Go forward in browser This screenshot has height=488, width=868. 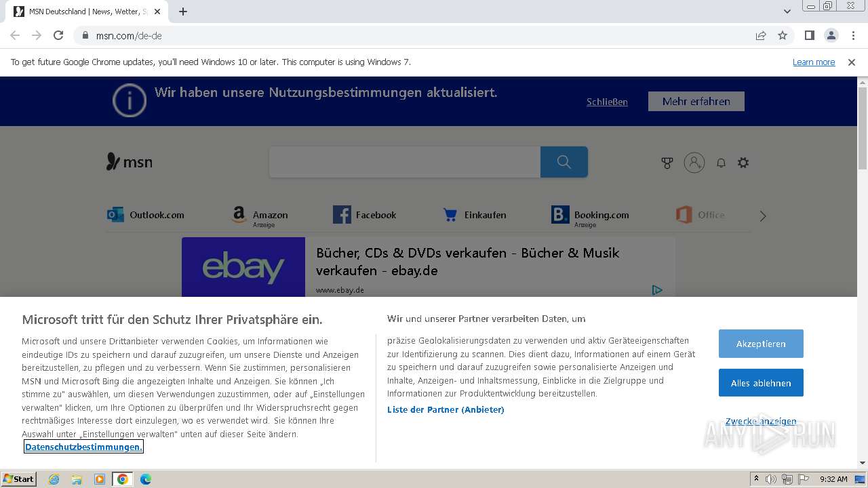click(37, 36)
